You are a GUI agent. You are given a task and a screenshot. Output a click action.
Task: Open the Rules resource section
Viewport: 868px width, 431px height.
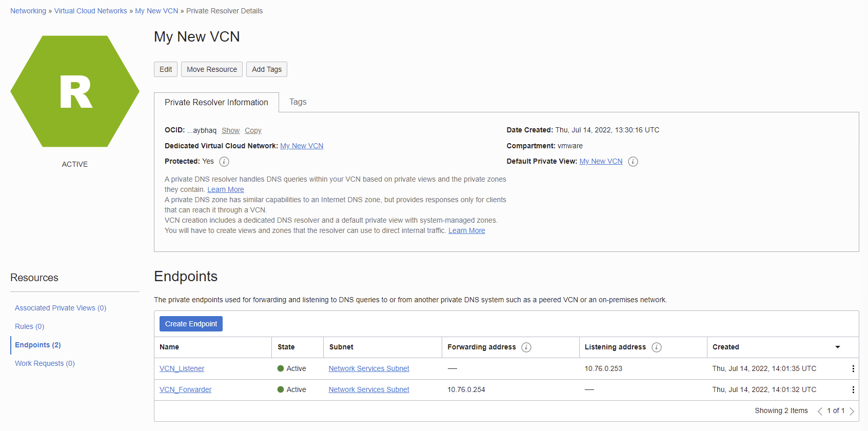pos(29,326)
